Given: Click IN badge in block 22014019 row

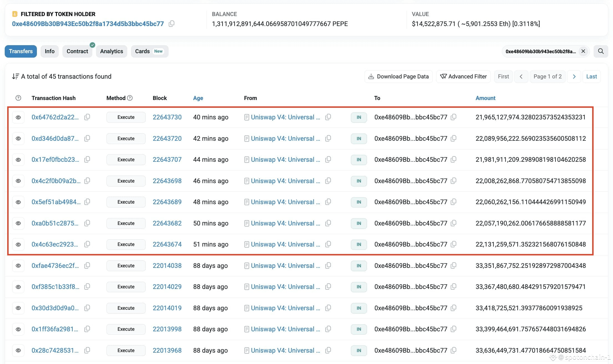Looking at the screenshot, I should pos(359,308).
